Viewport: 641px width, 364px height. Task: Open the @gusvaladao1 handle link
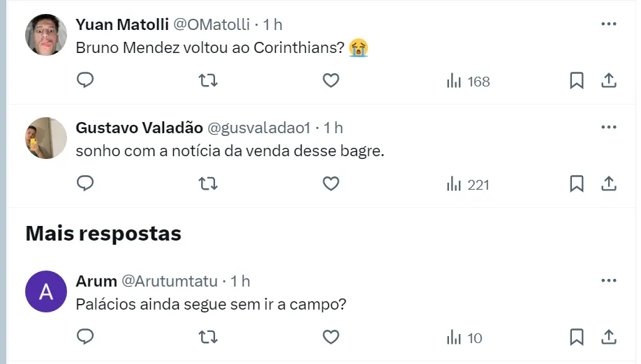(x=259, y=128)
